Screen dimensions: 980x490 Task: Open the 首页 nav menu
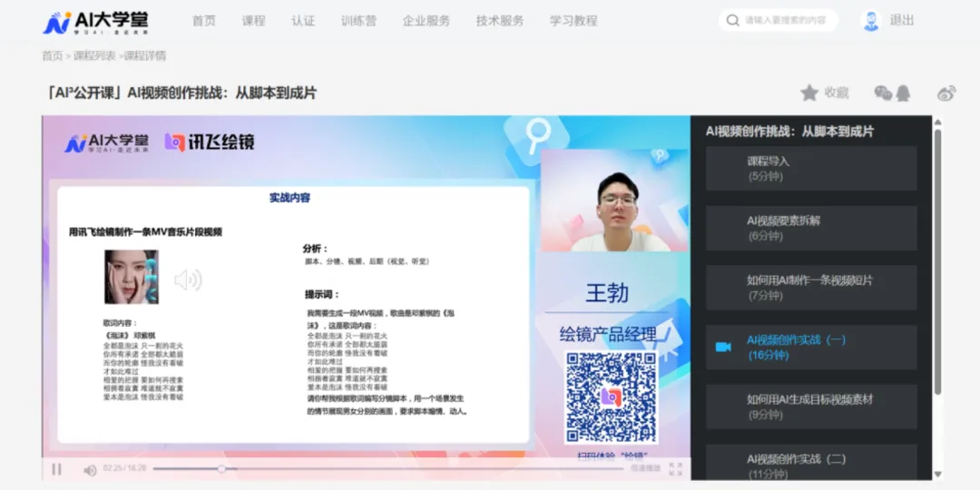(204, 21)
